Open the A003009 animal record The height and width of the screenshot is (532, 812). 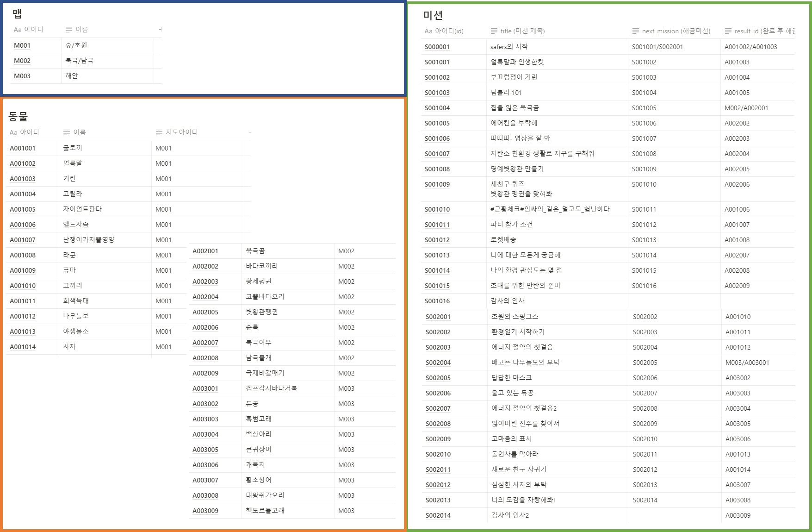[x=205, y=511]
